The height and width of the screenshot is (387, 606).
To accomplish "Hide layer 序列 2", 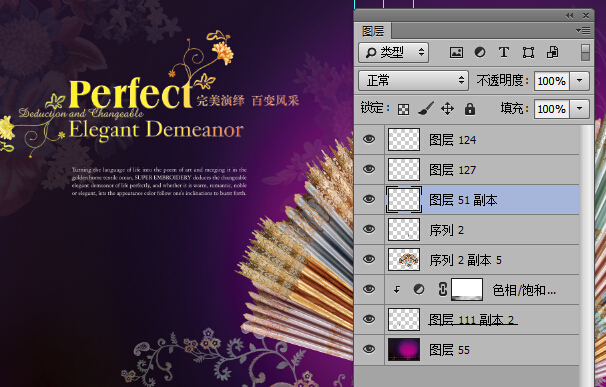I will tap(369, 229).
